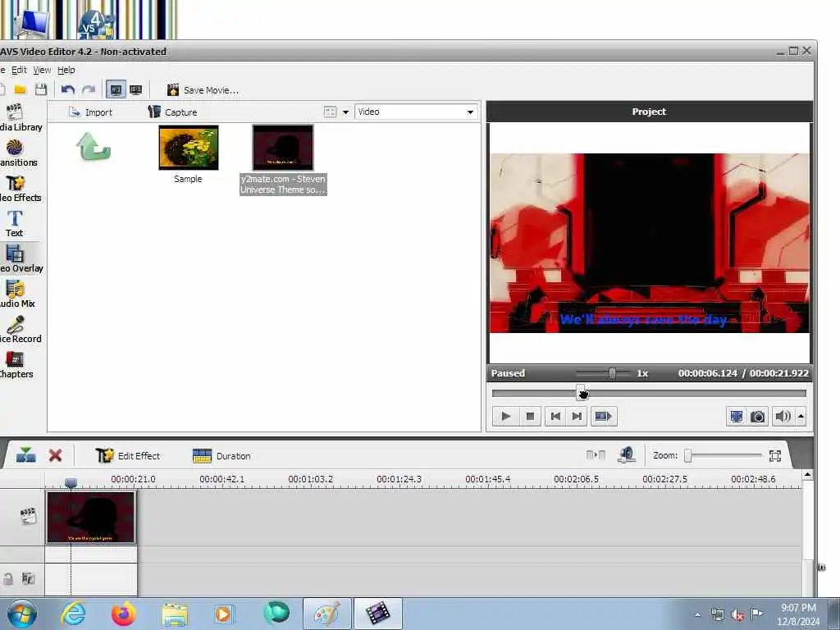Click Import button
Screen dimensions: 840x630
click(90, 112)
